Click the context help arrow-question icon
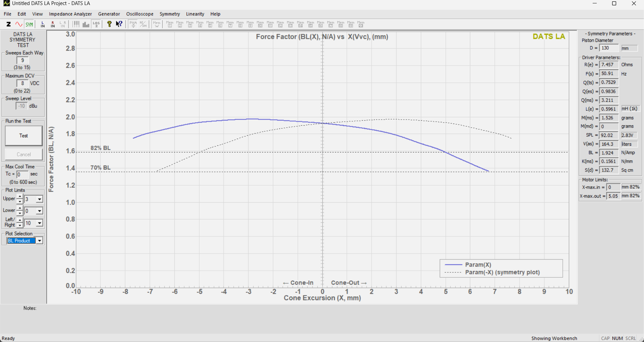Viewport: 644px width, 342px height. coord(119,24)
